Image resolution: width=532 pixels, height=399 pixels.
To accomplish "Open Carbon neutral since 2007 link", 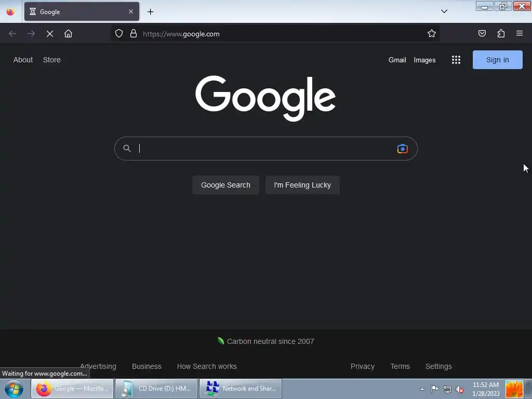I will tap(265, 341).
